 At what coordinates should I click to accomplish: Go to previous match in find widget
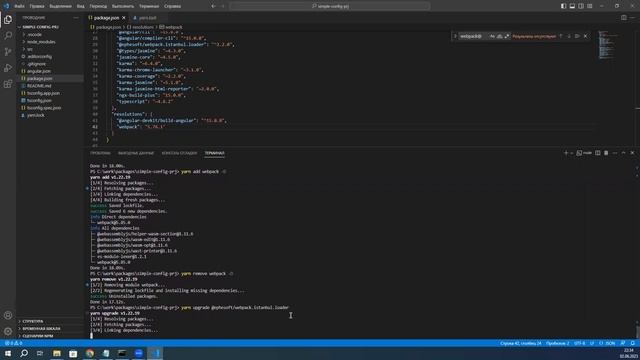pos(561,36)
